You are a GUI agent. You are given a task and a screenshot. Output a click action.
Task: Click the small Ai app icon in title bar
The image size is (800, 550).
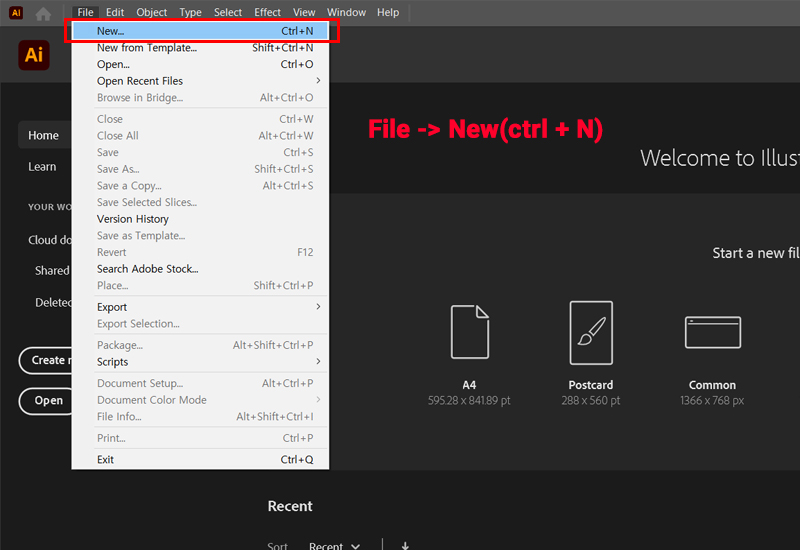16,13
